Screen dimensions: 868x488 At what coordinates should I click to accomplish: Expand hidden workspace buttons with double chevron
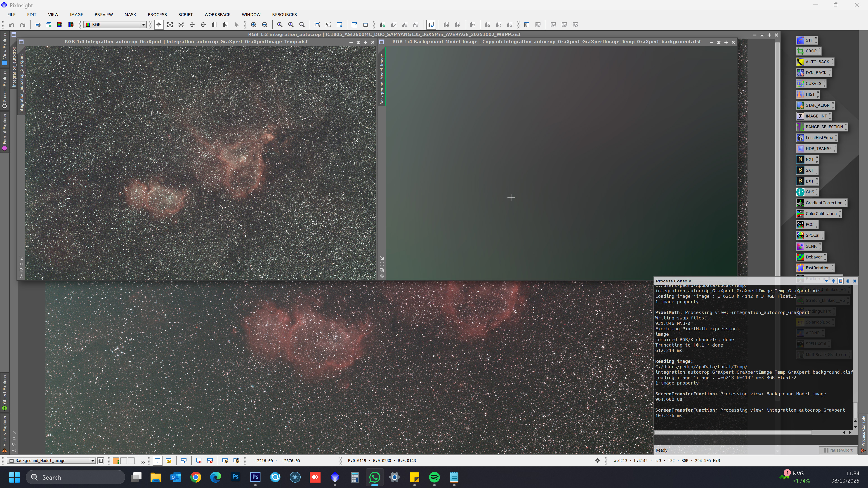143,462
